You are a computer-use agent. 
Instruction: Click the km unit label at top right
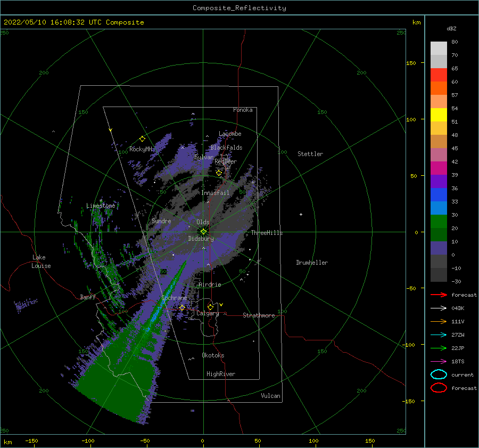pyautogui.click(x=416, y=22)
